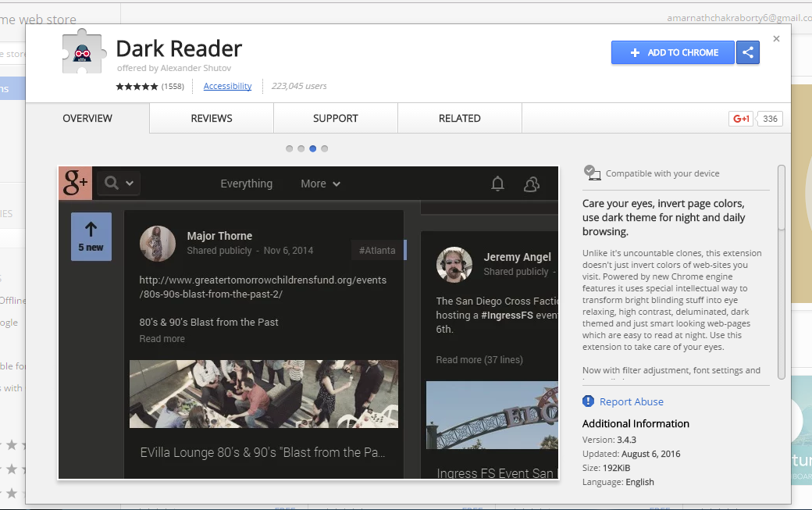The width and height of the screenshot is (812, 510).
Task: Click the Compatible with your device icon
Action: click(592, 173)
